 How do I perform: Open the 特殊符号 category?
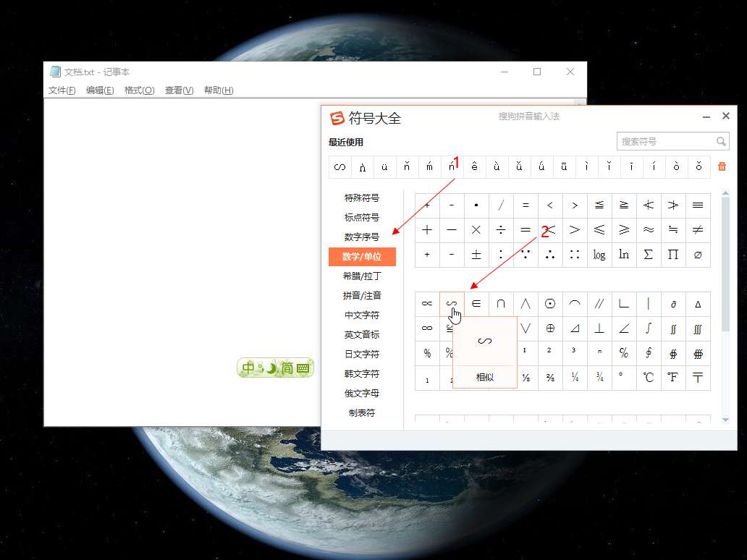tap(362, 198)
